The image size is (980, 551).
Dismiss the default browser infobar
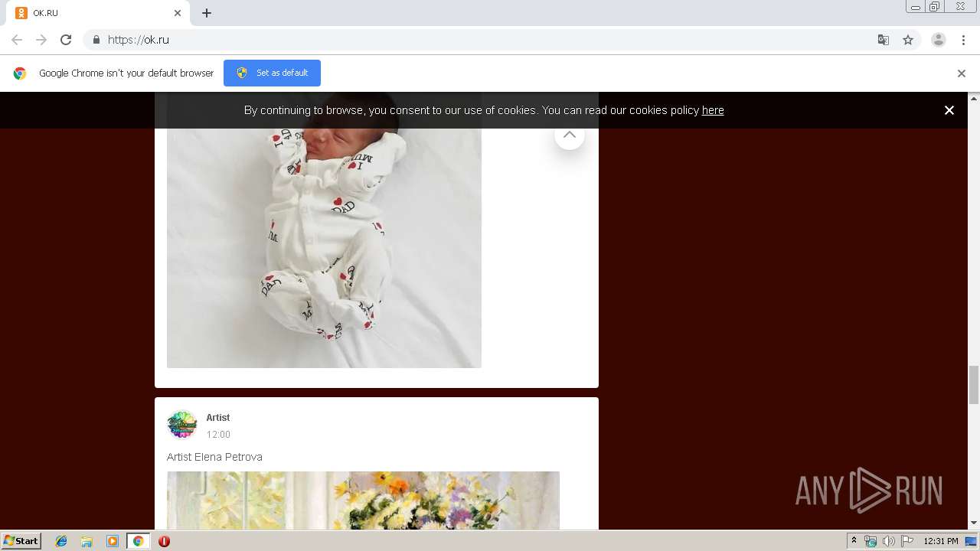point(962,73)
